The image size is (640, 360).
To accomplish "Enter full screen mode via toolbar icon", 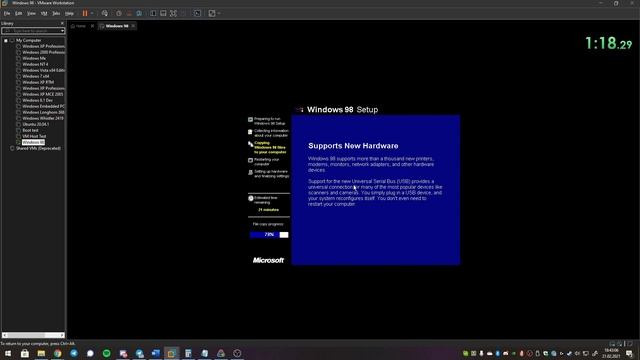I will tap(173, 13).
